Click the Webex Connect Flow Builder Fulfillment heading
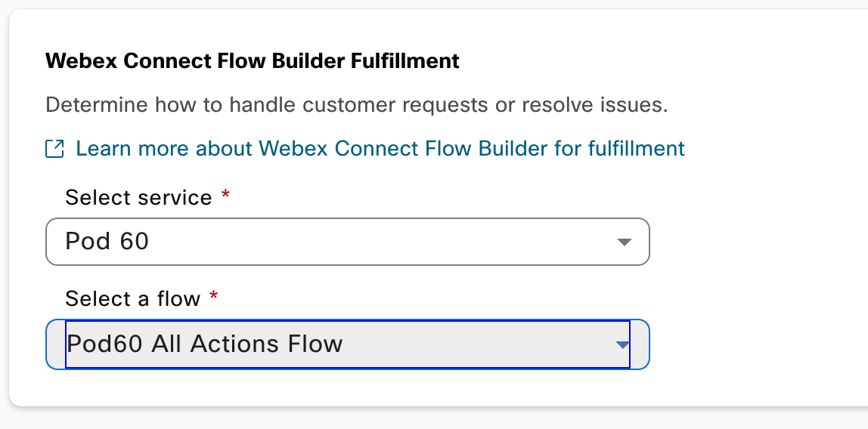 [x=253, y=61]
